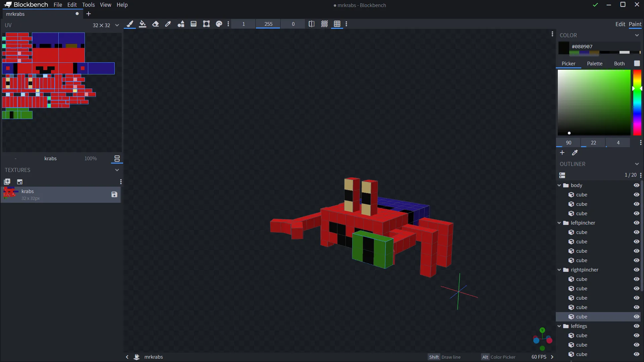Toggle visibility of selected cube

coord(636,317)
